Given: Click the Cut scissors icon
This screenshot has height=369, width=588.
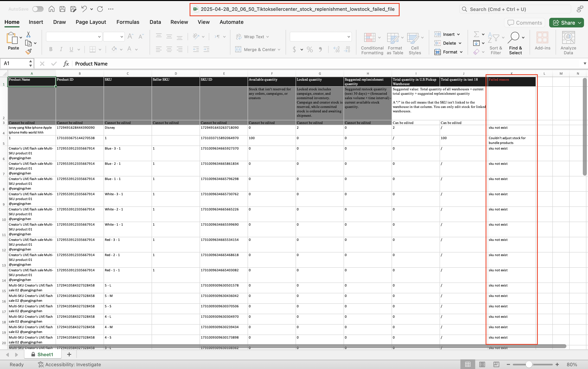Looking at the screenshot, I should (28, 34).
